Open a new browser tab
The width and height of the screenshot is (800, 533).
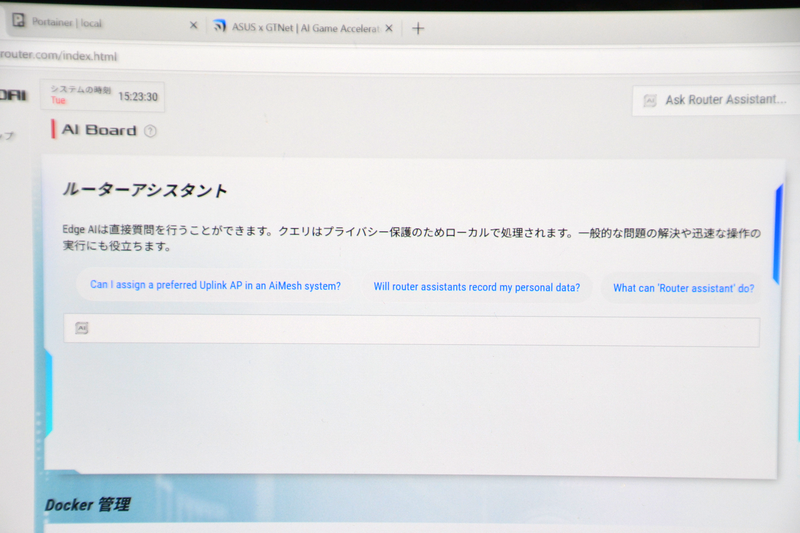pyautogui.click(x=418, y=29)
